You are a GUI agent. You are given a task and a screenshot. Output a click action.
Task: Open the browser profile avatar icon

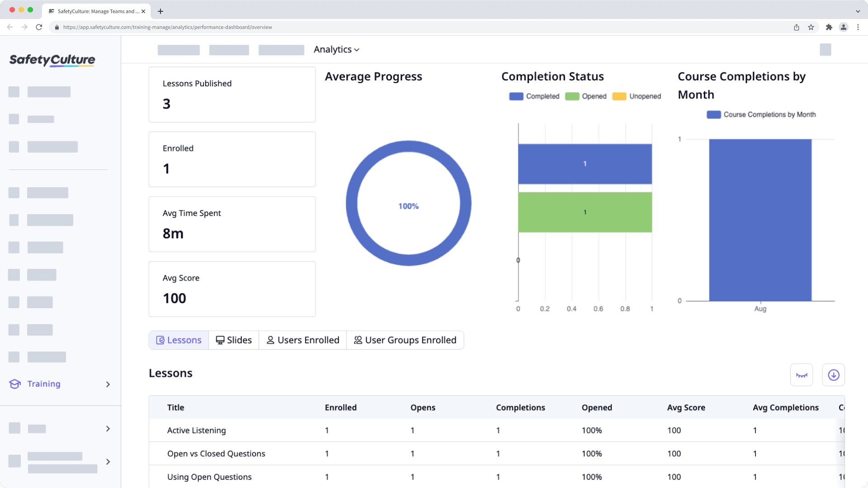(843, 27)
